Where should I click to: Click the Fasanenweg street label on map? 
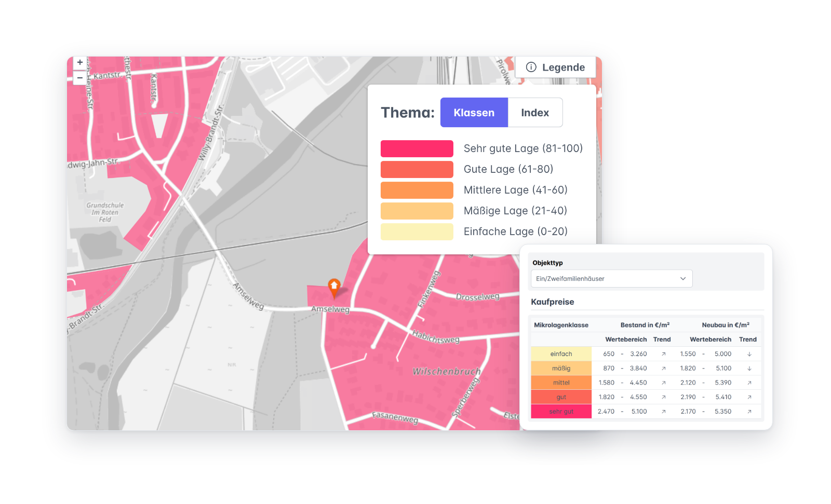tap(395, 417)
